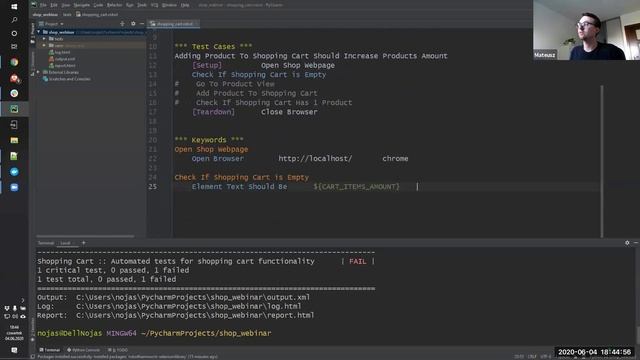
Task: Click the tests breadcrumb in navigation bar
Action: pyautogui.click(x=67, y=14)
